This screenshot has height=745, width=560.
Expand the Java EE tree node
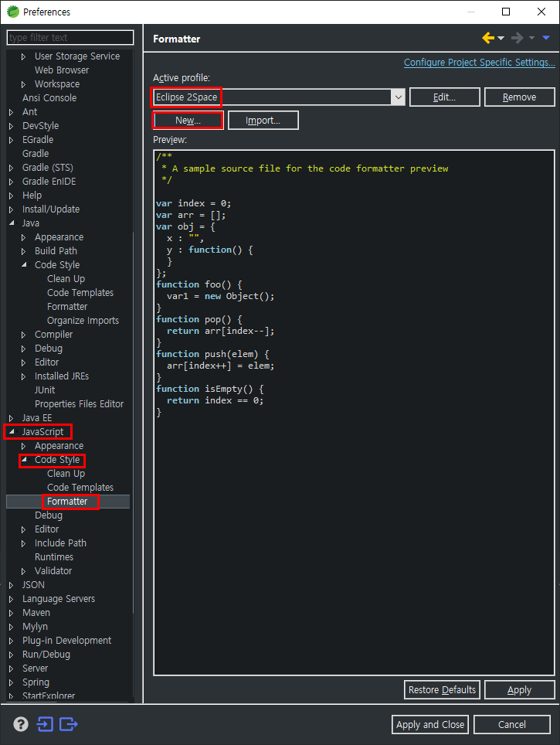[x=12, y=419]
